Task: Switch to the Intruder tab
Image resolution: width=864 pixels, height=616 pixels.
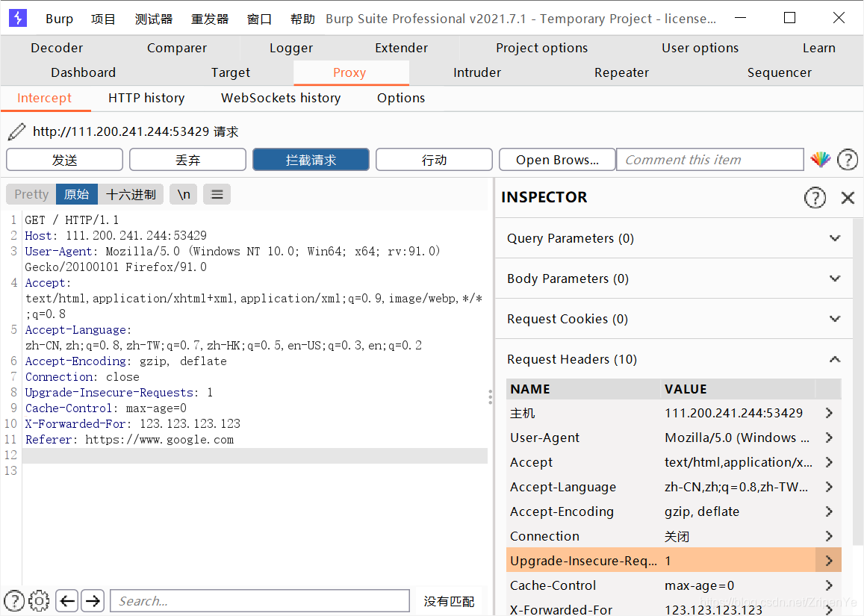Action: click(x=477, y=72)
